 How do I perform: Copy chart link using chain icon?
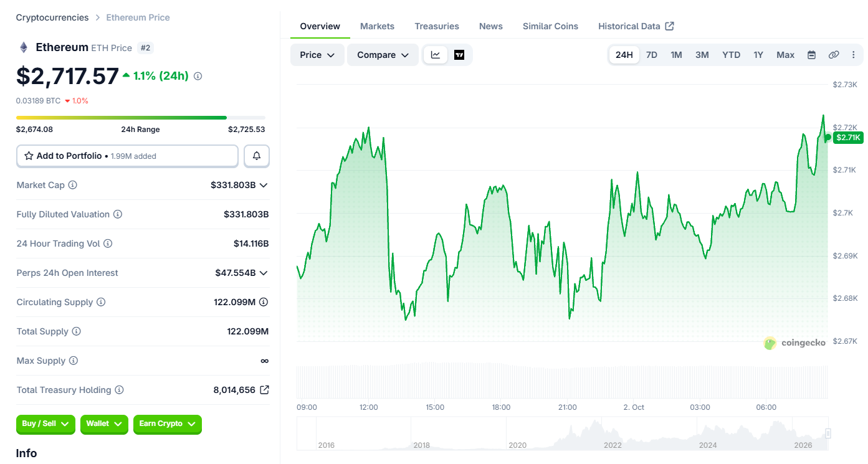click(834, 55)
